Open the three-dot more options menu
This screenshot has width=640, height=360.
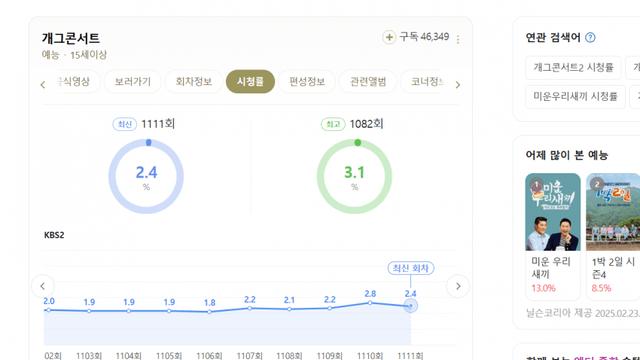(x=458, y=39)
